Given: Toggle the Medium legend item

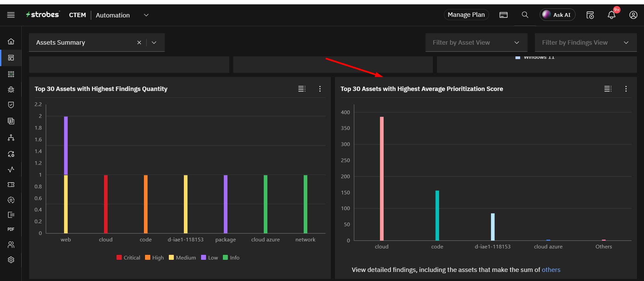Looking at the screenshot, I should click(182, 257).
